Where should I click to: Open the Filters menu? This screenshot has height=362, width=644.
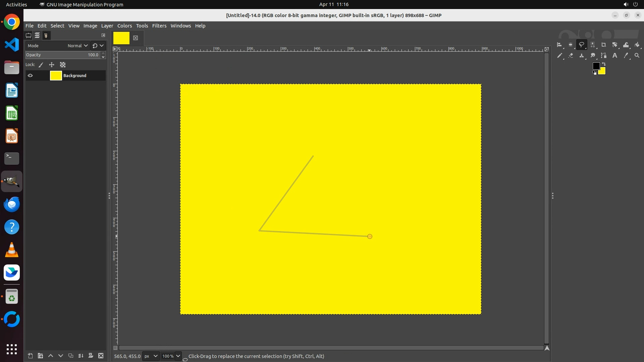point(159,26)
